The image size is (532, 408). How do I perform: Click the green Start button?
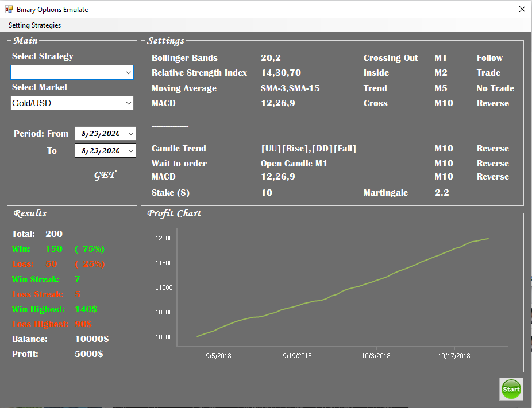tap(511, 389)
